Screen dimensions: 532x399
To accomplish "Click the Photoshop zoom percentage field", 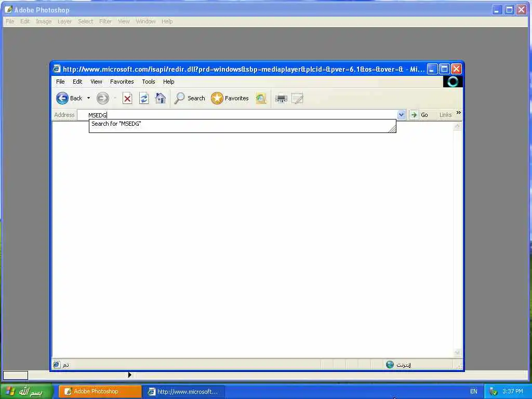I will pos(15,375).
